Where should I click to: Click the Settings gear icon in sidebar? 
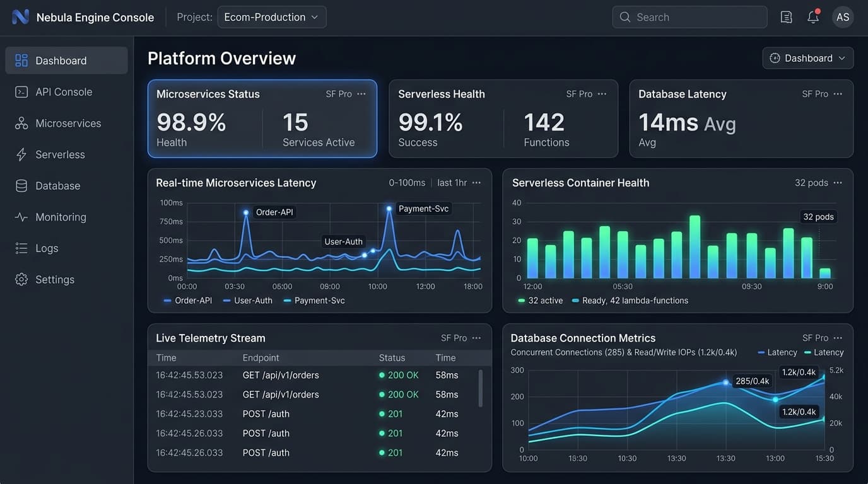(21, 279)
